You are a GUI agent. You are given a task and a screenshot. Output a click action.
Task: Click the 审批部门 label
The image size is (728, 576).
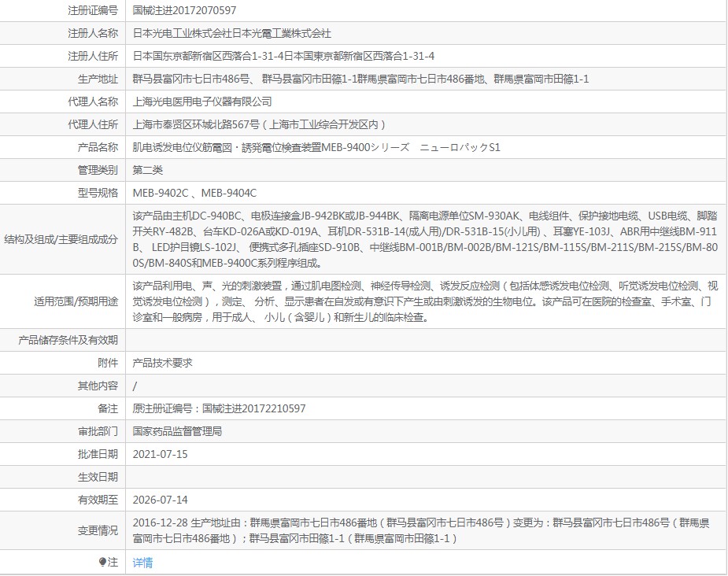pyautogui.click(x=98, y=431)
